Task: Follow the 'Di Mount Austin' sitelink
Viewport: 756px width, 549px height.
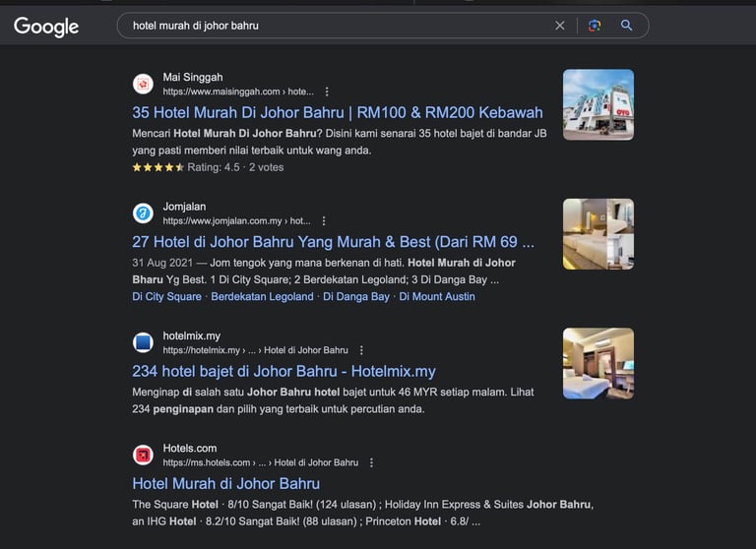Action: [x=437, y=296]
